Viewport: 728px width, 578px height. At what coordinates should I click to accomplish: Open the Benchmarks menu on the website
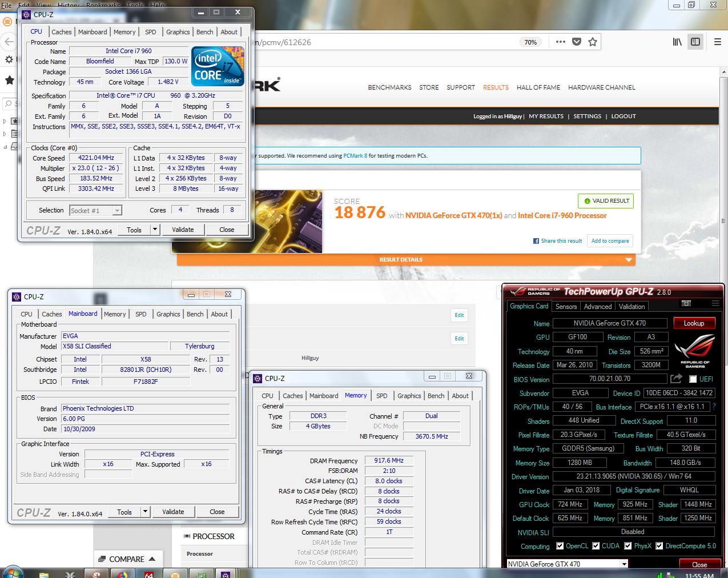(x=389, y=87)
